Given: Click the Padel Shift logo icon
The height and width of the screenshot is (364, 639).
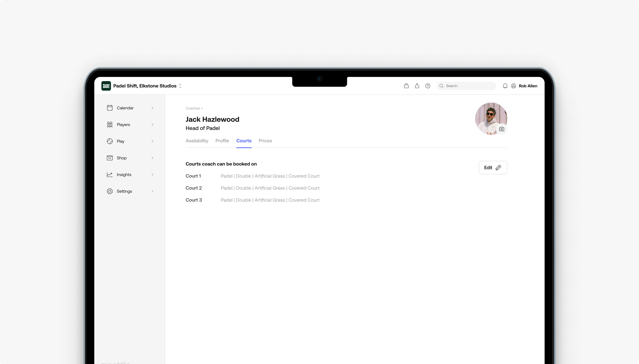Looking at the screenshot, I should [x=106, y=86].
